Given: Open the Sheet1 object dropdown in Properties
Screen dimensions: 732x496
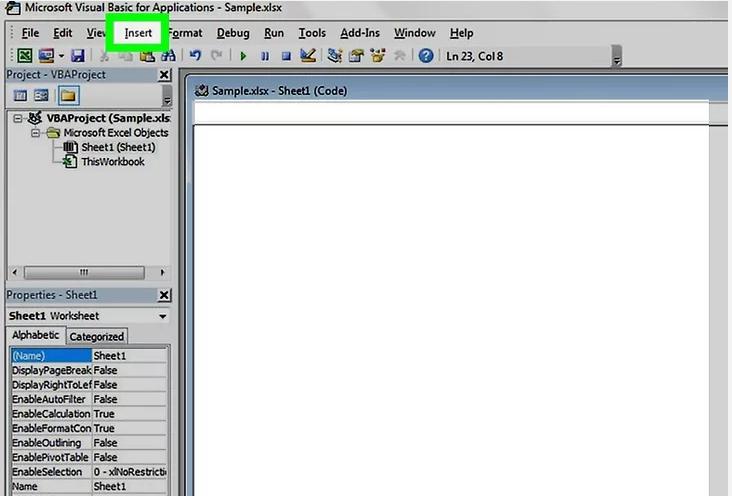Looking at the screenshot, I should (x=163, y=316).
